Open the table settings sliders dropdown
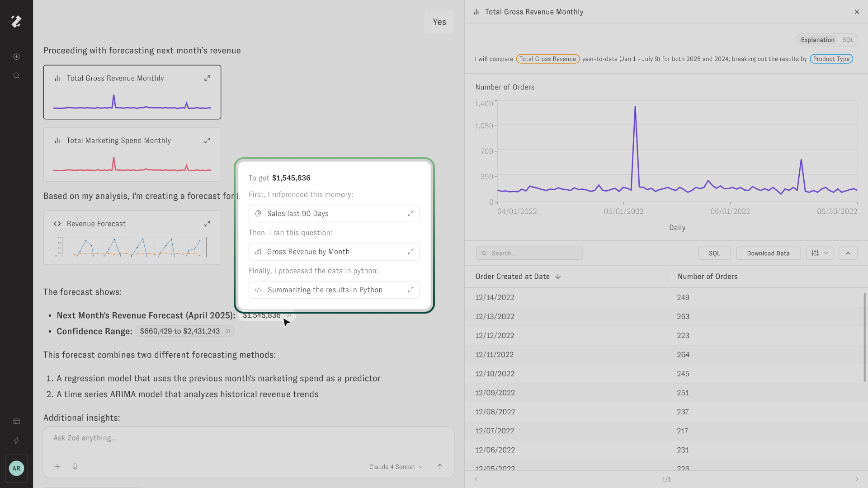The image size is (868, 488). pyautogui.click(x=819, y=253)
